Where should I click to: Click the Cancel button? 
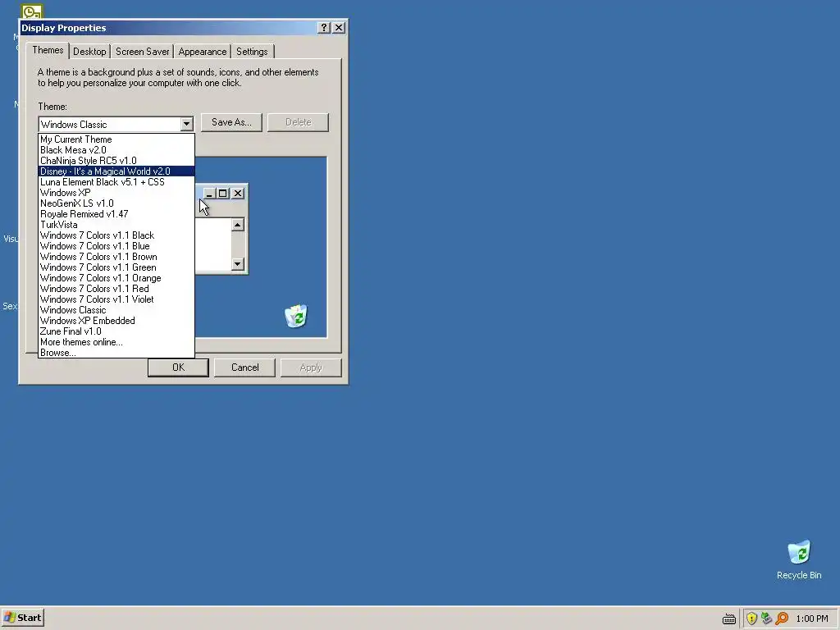point(244,367)
